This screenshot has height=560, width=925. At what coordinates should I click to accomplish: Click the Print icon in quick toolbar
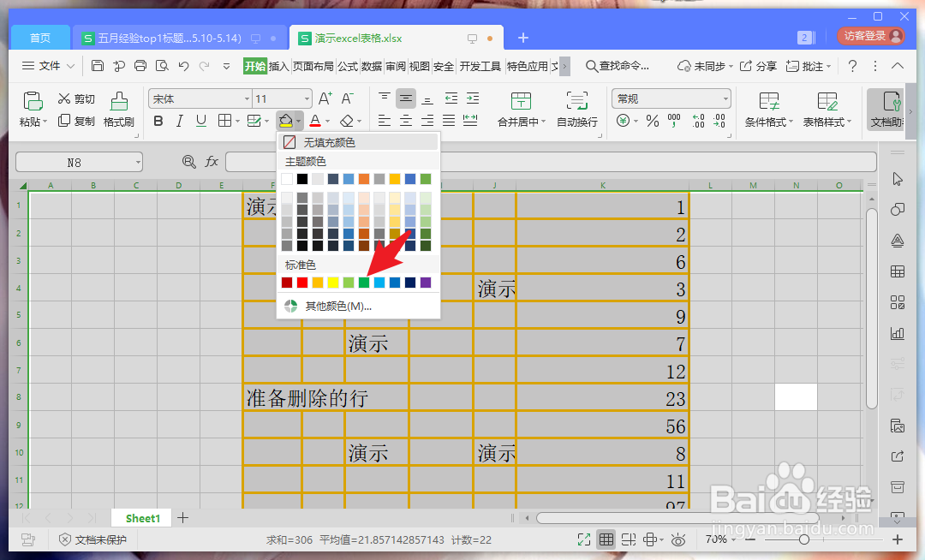(x=140, y=66)
